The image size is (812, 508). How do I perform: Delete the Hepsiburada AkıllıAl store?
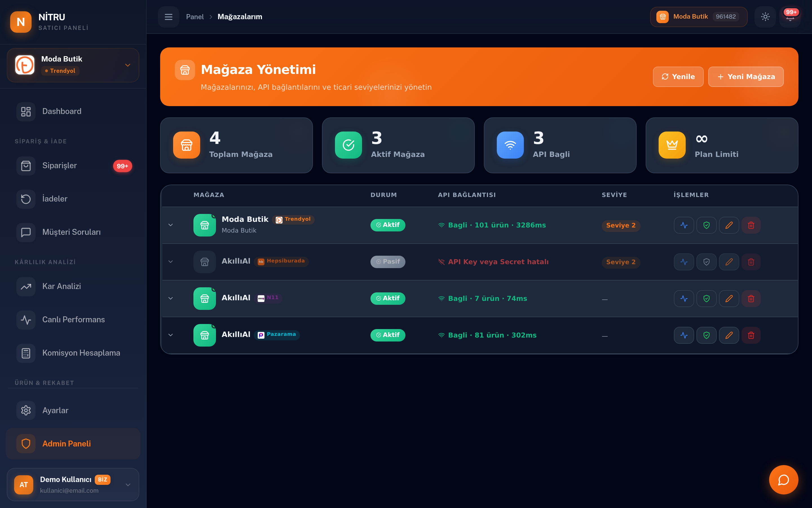click(x=751, y=262)
